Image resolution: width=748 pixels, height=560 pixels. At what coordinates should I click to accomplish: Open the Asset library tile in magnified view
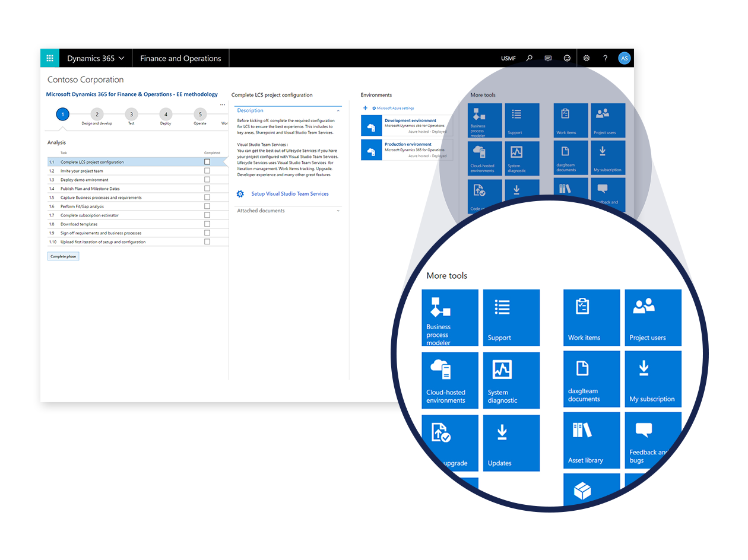592,440
